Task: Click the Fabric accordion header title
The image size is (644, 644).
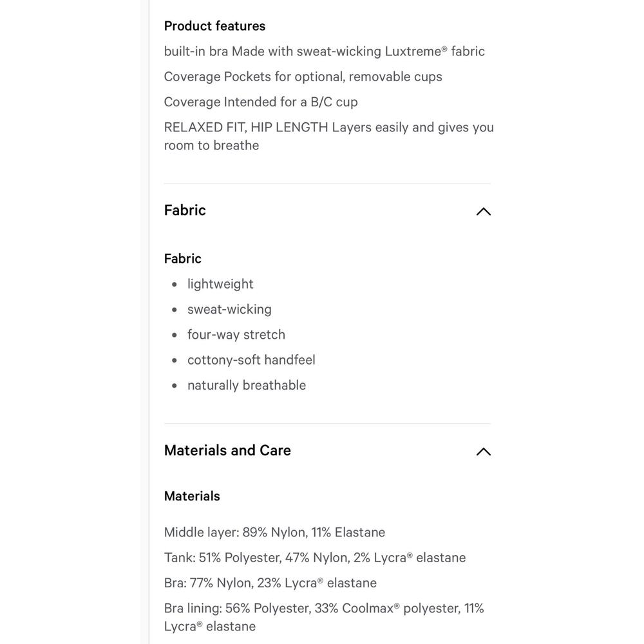Action: 185,211
